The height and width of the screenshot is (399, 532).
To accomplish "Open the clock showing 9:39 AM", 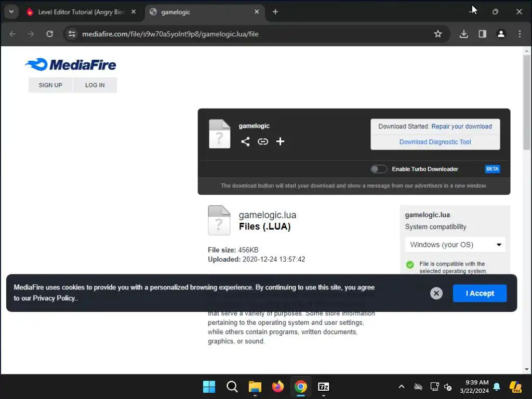I will [474, 387].
